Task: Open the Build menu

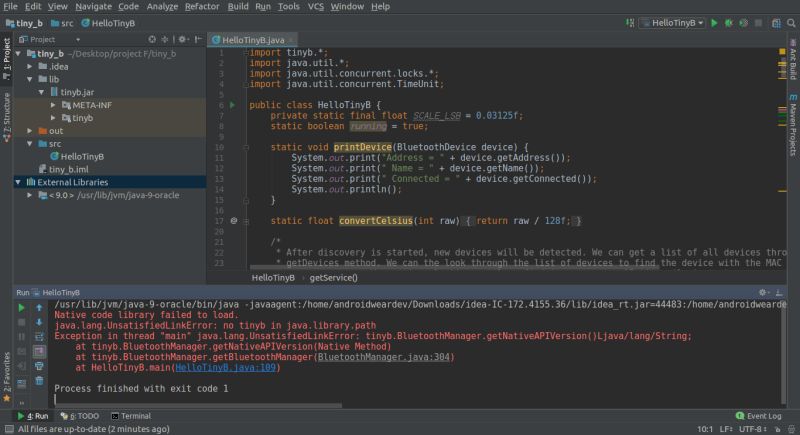Action: click(x=238, y=7)
